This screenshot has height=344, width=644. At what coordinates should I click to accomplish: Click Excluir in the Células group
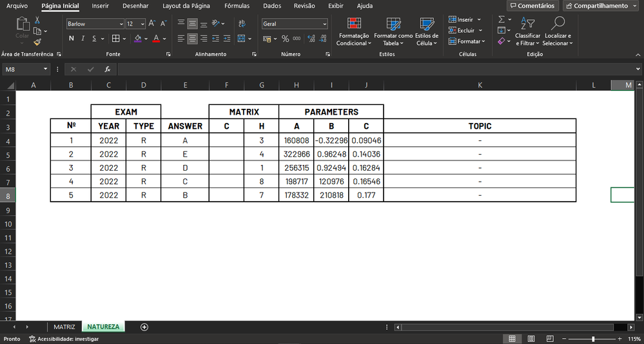465,30
